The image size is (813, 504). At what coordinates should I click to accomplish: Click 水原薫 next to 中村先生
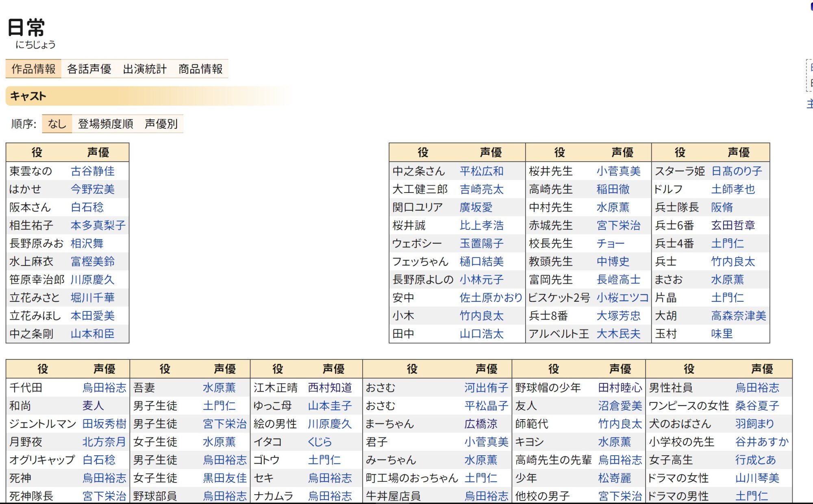pos(613,207)
